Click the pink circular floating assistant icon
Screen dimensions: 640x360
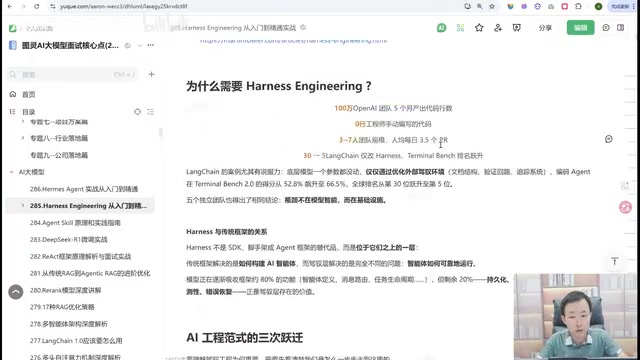pos(625,207)
